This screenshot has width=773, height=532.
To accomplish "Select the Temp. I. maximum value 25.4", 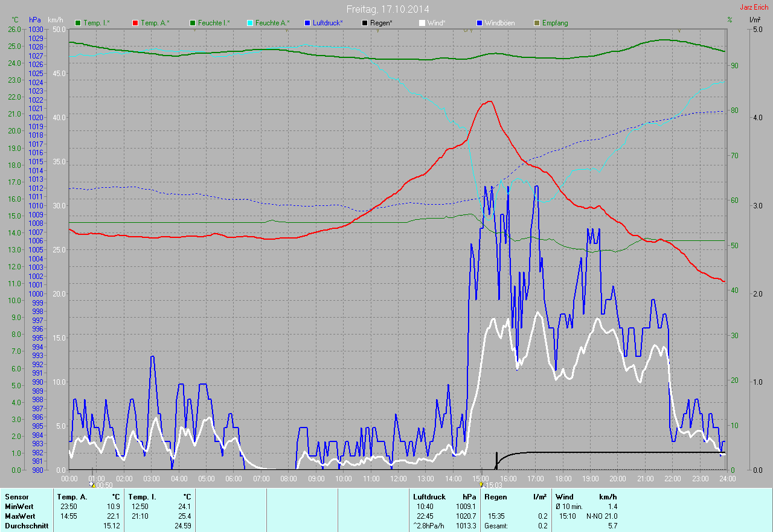I will point(184,516).
